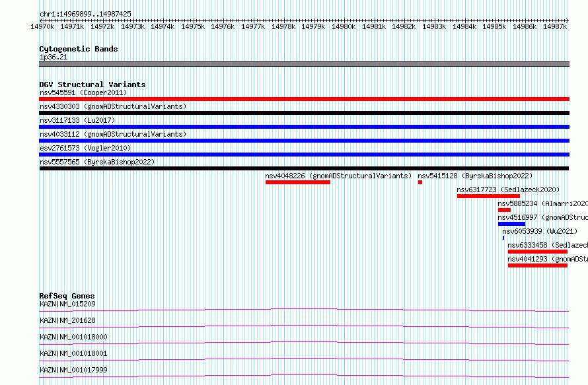Click the 14980k ruler tick label
The image size is (588, 385).
coord(344,26)
